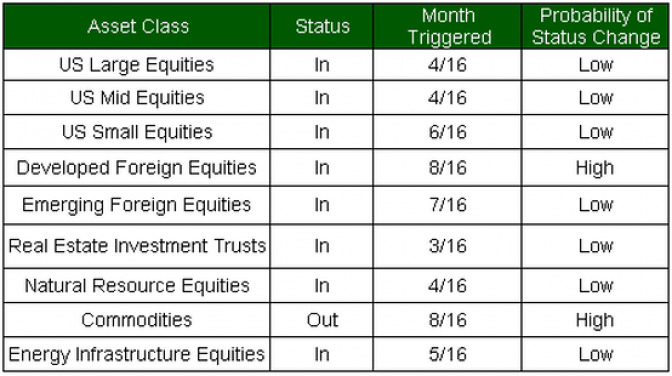Click the High probability for Commodities
This screenshot has width=672, height=376.
click(x=595, y=320)
